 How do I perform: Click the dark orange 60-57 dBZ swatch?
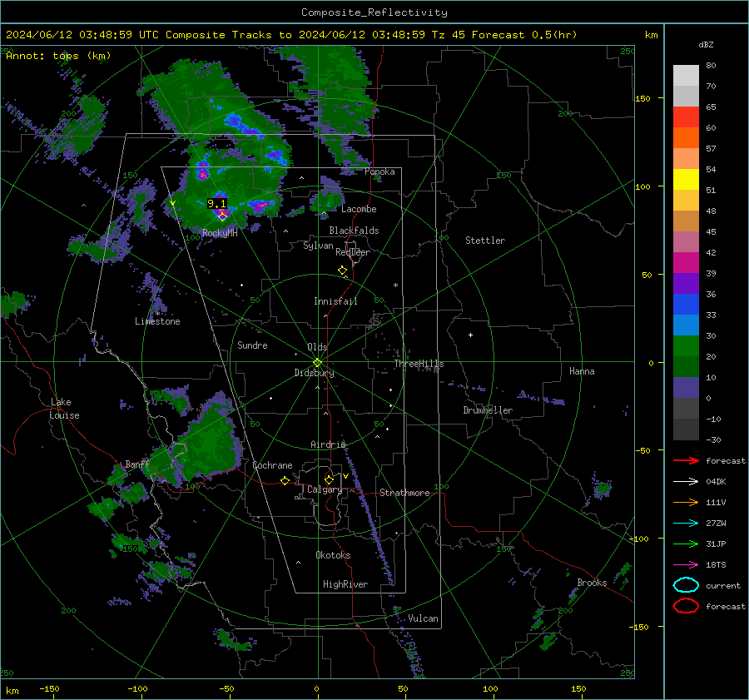(x=686, y=138)
